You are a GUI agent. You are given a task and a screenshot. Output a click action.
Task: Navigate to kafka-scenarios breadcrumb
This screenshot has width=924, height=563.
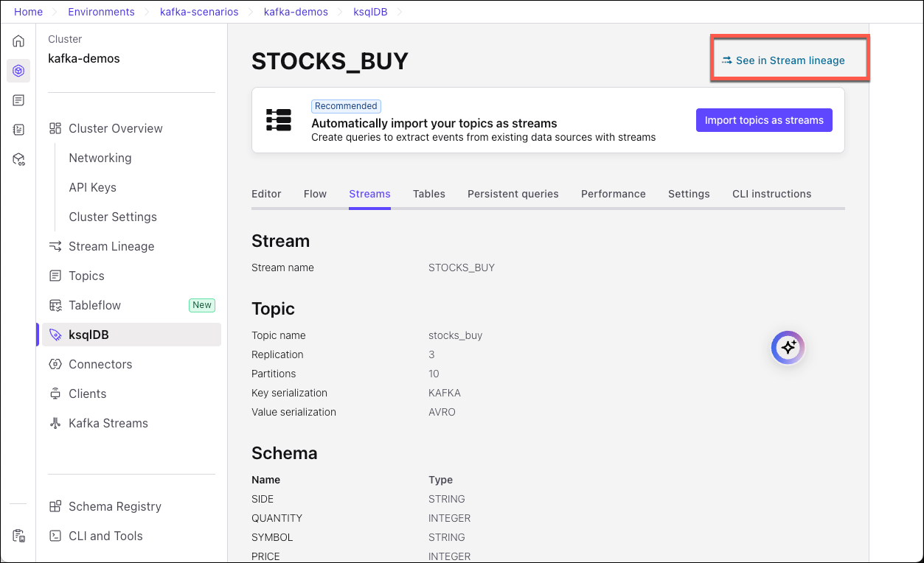[199, 12]
